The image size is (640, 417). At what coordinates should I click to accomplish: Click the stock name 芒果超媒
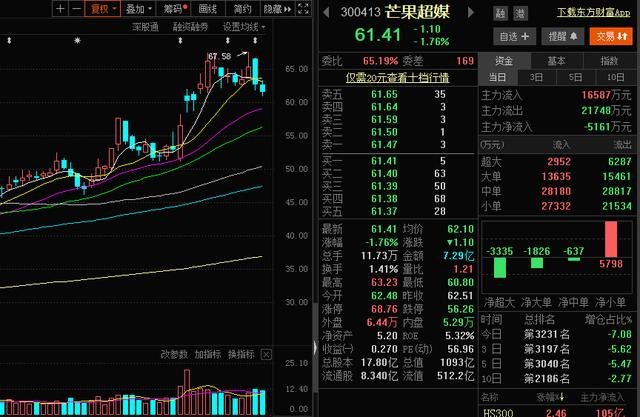coord(417,12)
